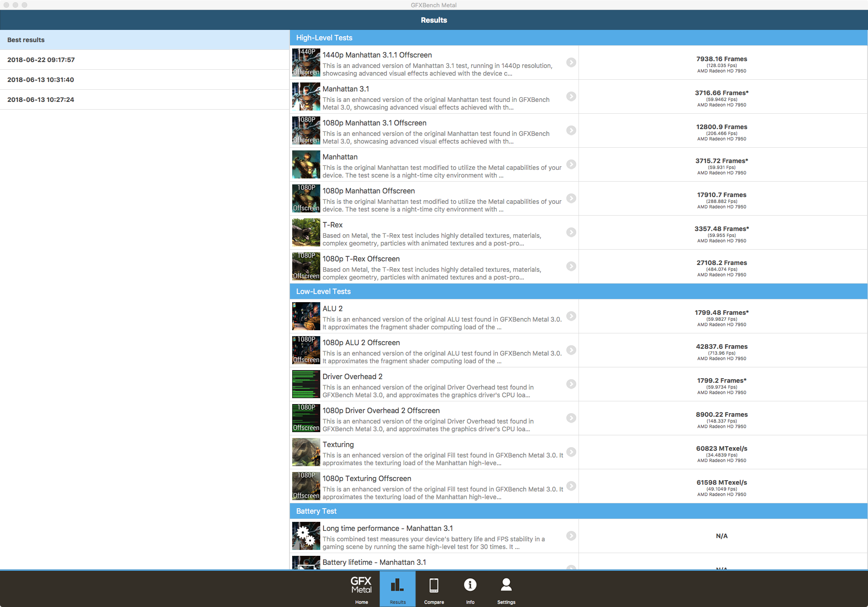Open the Settings person icon

[x=506, y=585]
